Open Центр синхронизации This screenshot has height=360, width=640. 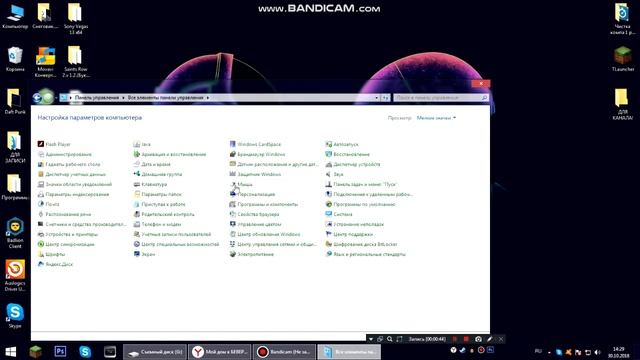tap(66, 244)
